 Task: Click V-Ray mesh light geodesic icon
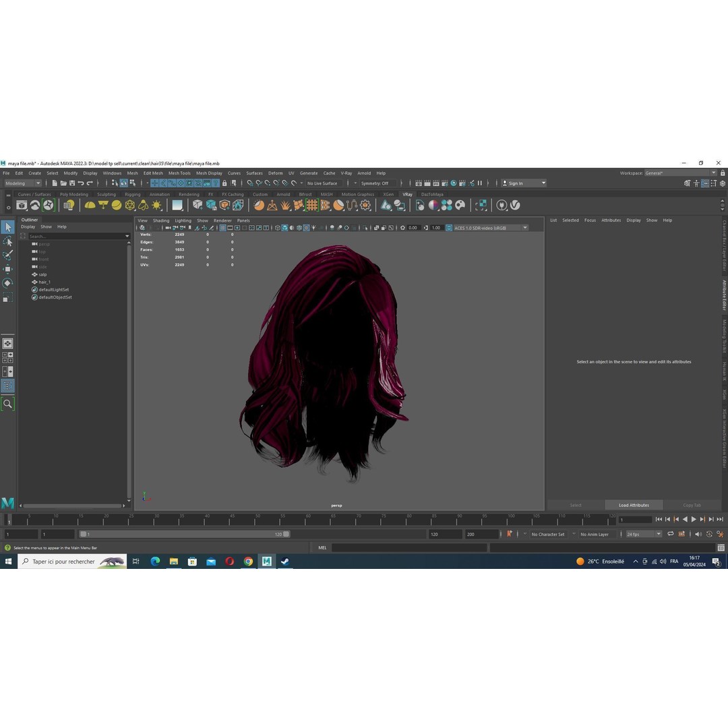(x=130, y=205)
